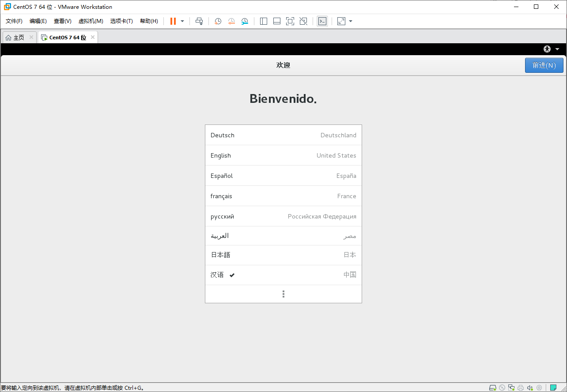
Task: Click the 前进(N) button
Action: pos(544,65)
